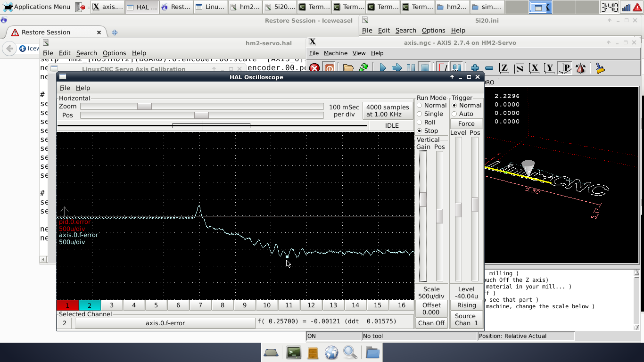The width and height of the screenshot is (644, 362).
Task: Switch AXIS preview to Z view
Action: tap(504, 68)
